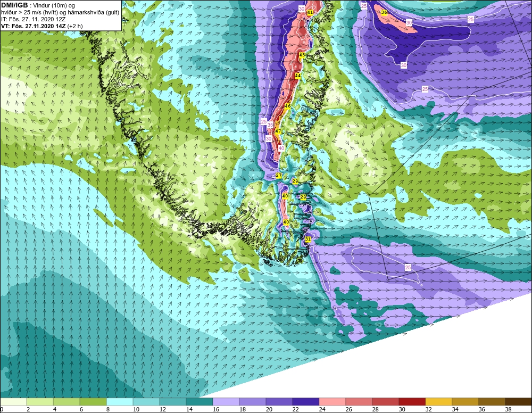Click the yellow gust label 36
532x413 pixels.
[384, 12]
